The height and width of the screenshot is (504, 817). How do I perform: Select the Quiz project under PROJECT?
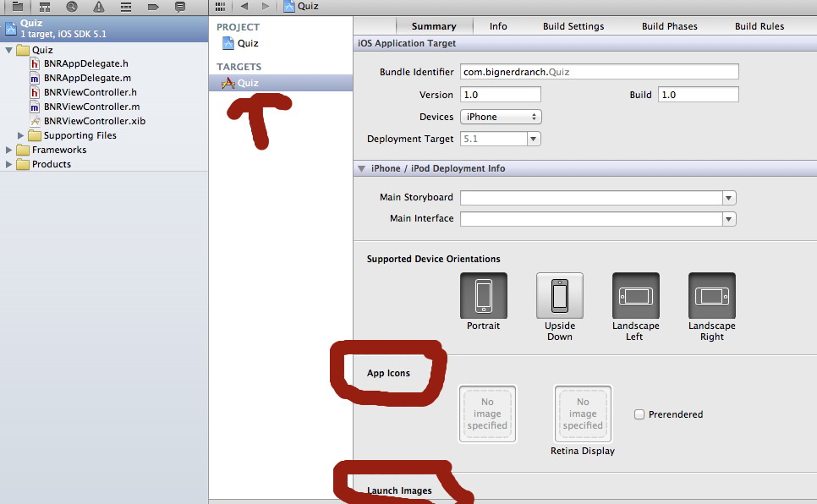point(247,43)
